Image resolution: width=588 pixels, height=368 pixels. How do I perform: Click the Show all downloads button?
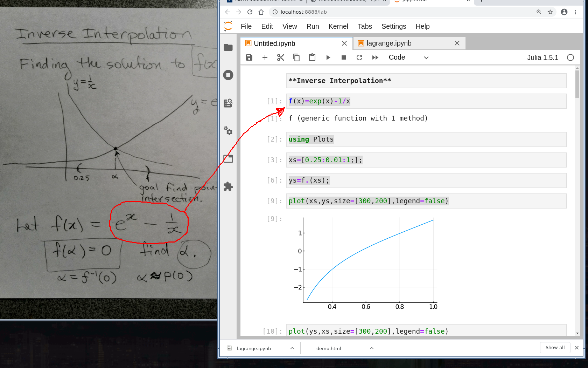(555, 348)
